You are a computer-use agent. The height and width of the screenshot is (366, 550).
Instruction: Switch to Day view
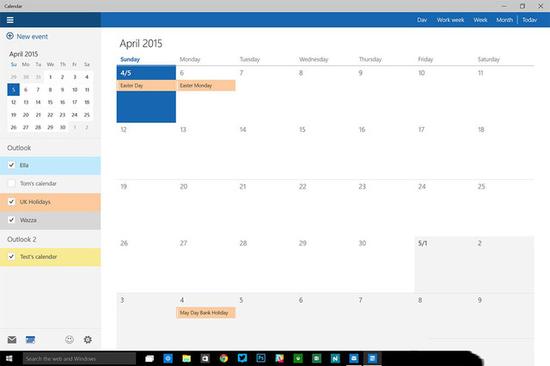point(422,20)
